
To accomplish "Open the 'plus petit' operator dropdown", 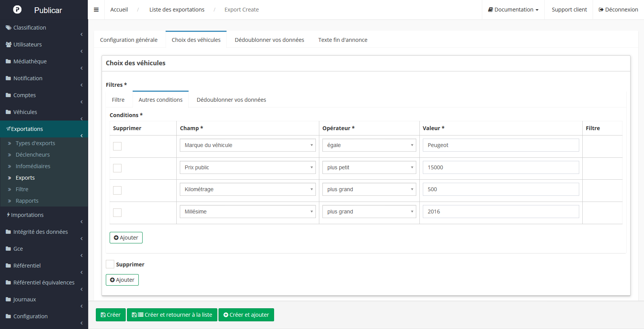I will [369, 167].
